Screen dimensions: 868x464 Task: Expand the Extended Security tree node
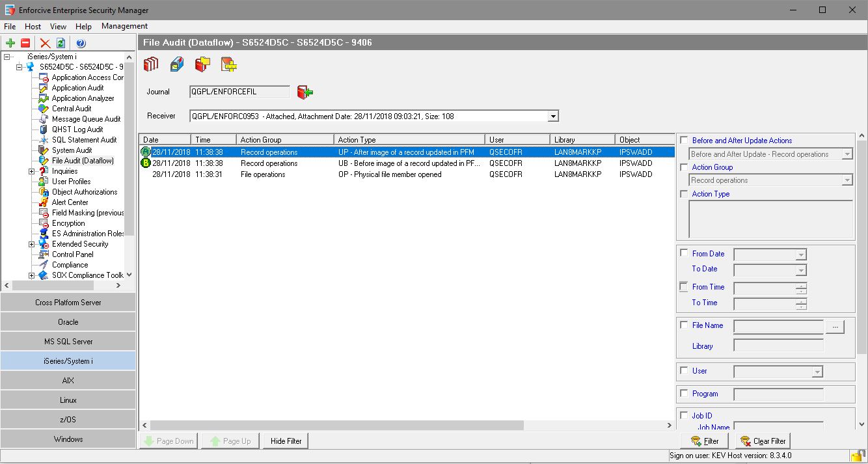coord(32,244)
